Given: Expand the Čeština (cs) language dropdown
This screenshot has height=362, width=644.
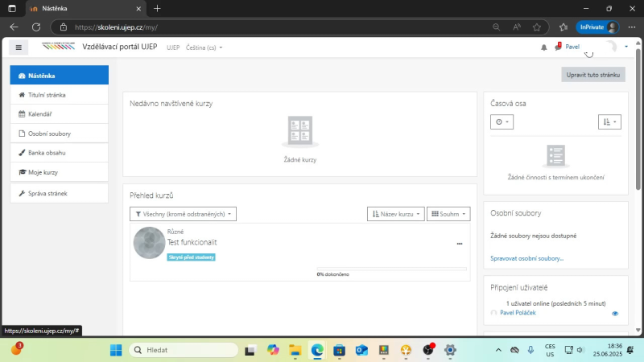Looking at the screenshot, I should point(204,47).
